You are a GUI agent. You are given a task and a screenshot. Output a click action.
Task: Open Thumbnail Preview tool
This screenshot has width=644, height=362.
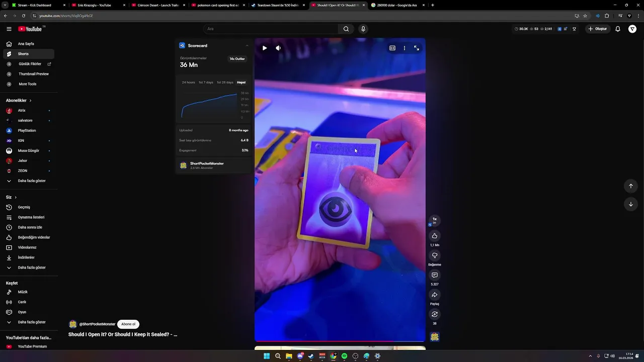29,74
